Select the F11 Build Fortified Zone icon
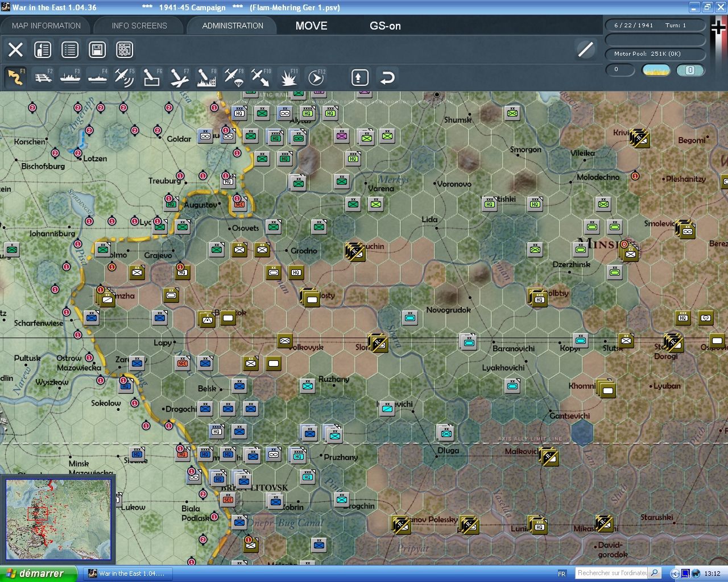Viewport: 728px width, 582px height. coord(288,77)
